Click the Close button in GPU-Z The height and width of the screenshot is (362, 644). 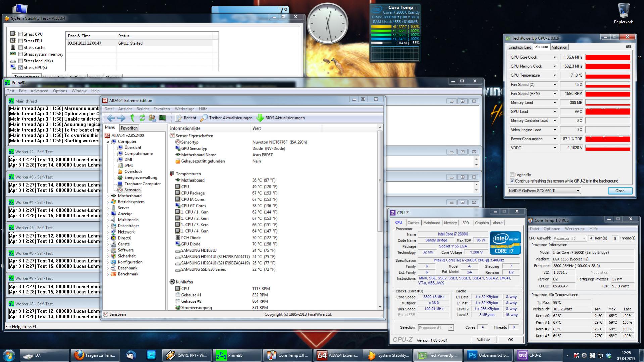(620, 191)
